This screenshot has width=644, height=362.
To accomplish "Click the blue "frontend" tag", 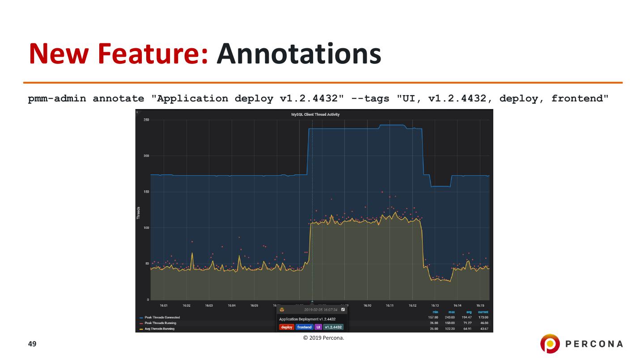I will [304, 327].
